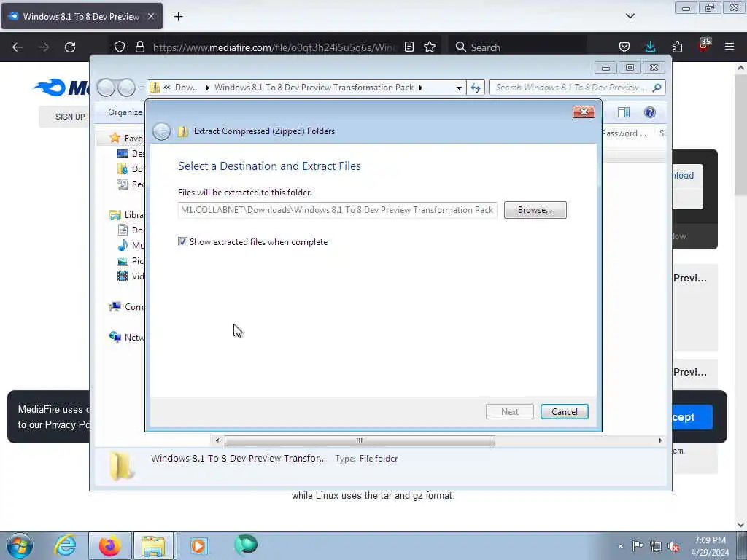This screenshot has height=560, width=747.
Task: Uncheck Show extracted files when complete
Action: (x=182, y=242)
